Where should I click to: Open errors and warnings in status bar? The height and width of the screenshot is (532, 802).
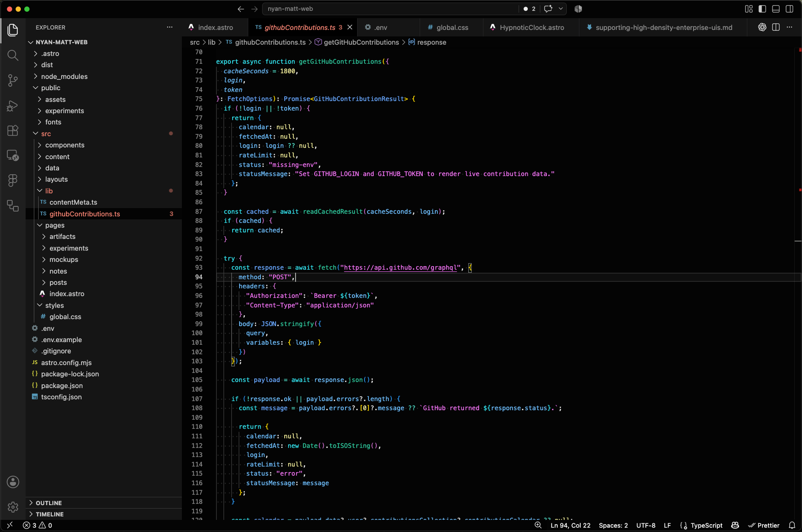[37, 525]
